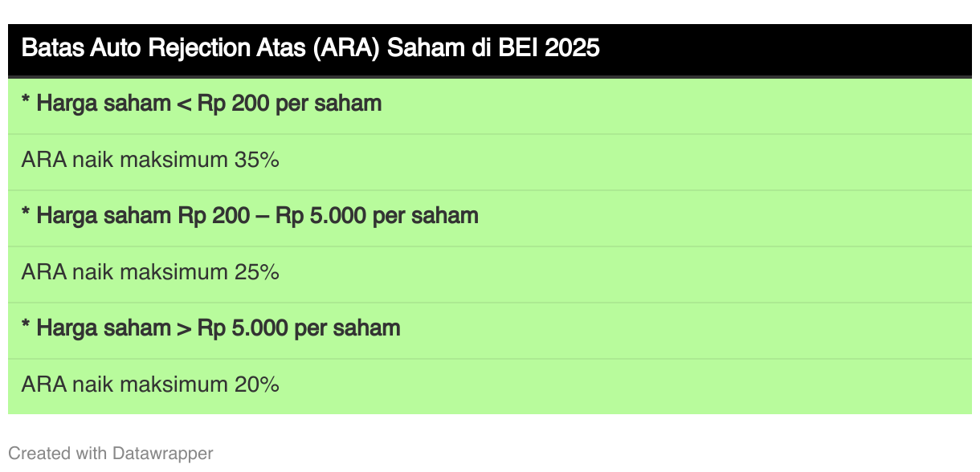Select the "Harga saham > Rp 5.000" row

(490, 328)
